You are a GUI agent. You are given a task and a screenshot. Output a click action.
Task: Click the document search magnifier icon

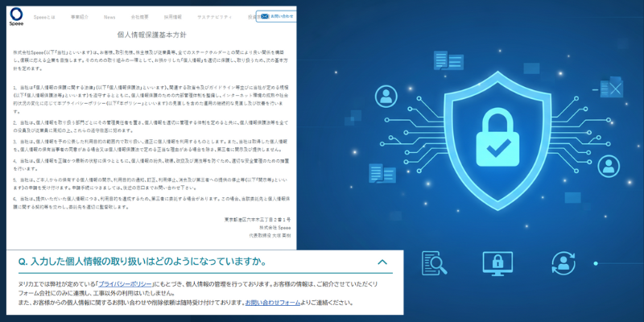click(434, 263)
